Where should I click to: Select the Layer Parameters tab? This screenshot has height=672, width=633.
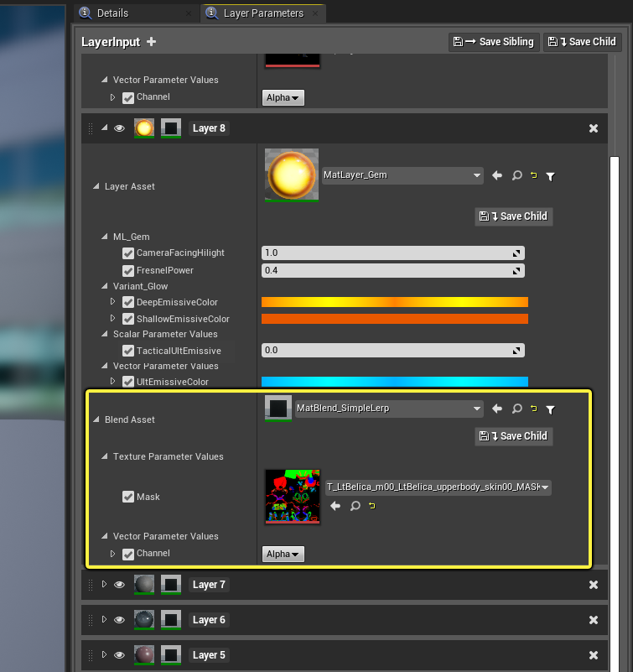tap(263, 13)
